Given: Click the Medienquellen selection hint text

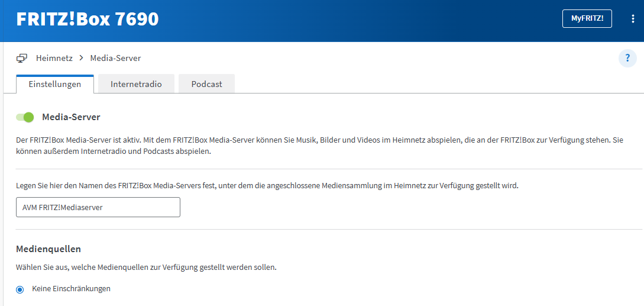Looking at the screenshot, I should 146,267.
